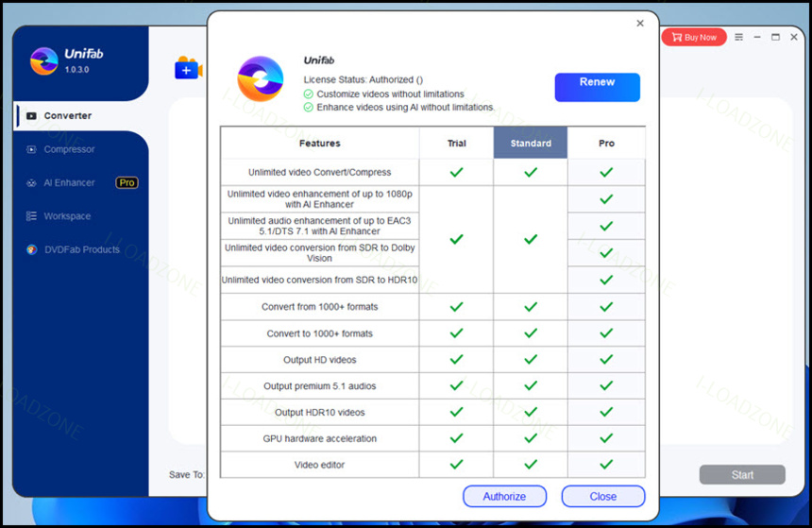Click green check icon beside Customize videos

pos(308,94)
